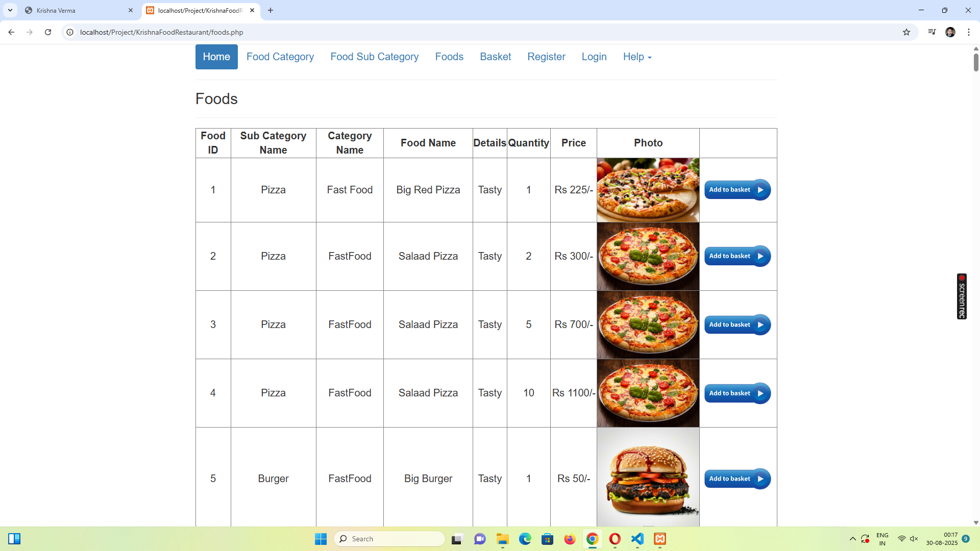
Task: Open widgets icon at taskbar left
Action: 14,539
